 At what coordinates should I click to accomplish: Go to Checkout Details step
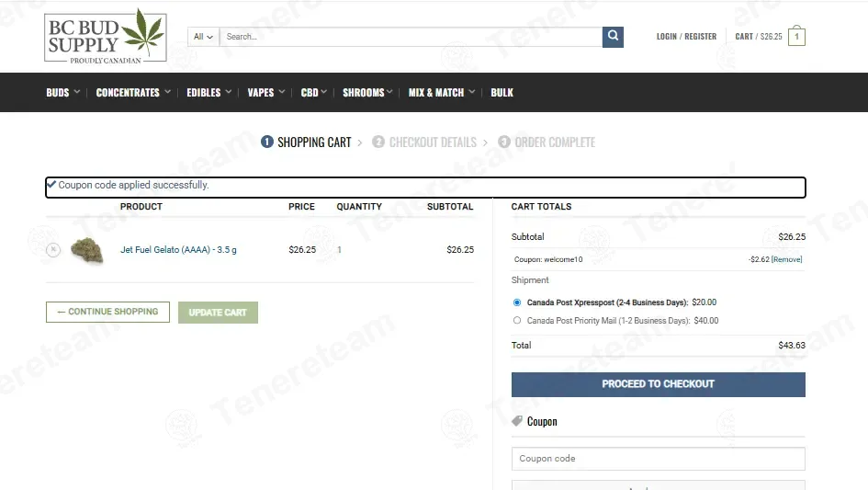tap(424, 142)
